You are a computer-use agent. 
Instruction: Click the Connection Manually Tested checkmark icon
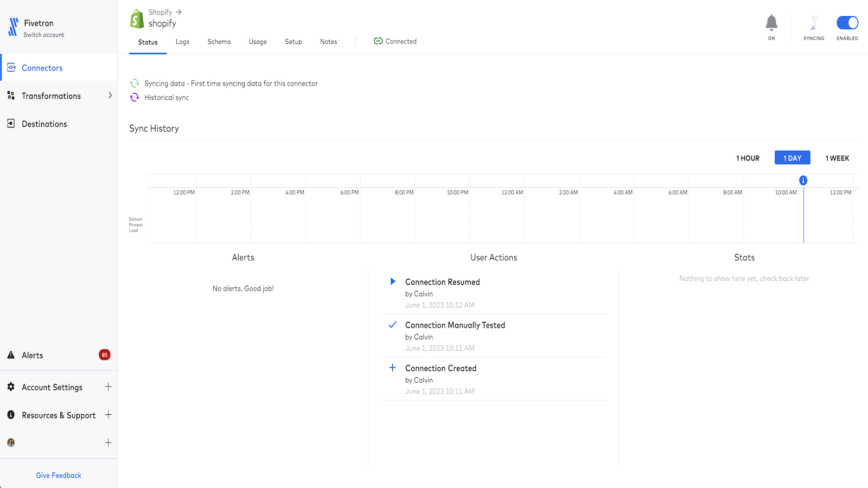(x=393, y=325)
